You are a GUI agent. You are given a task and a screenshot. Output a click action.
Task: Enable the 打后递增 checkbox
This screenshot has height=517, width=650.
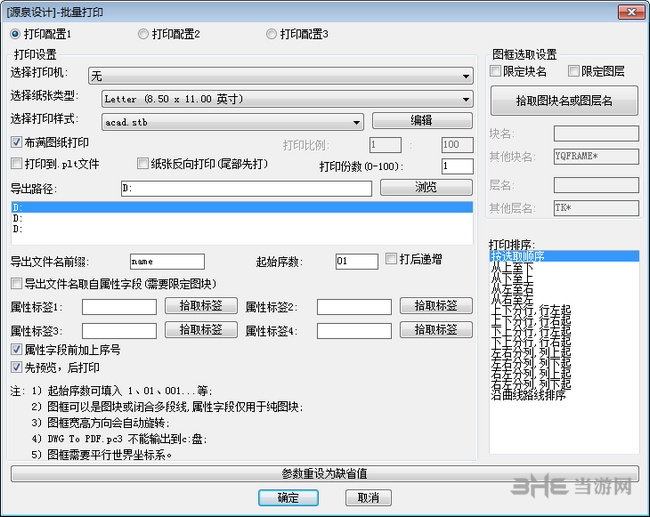pyautogui.click(x=391, y=259)
